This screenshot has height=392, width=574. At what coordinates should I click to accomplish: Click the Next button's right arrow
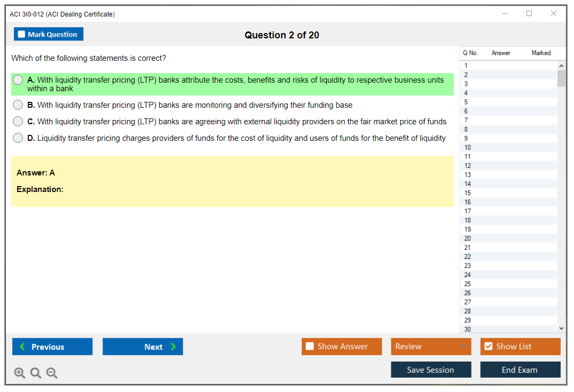(x=174, y=347)
